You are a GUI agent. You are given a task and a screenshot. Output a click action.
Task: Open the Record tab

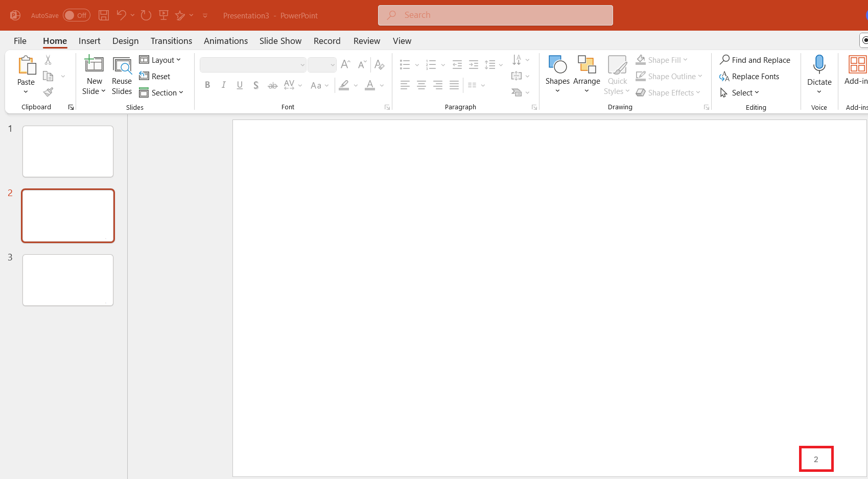pyautogui.click(x=327, y=41)
